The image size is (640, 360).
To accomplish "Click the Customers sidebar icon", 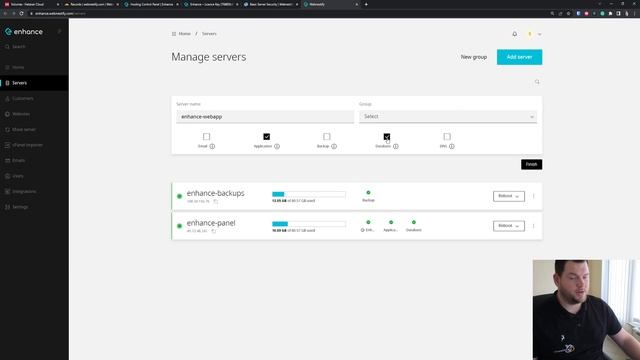I will pyautogui.click(x=7, y=98).
